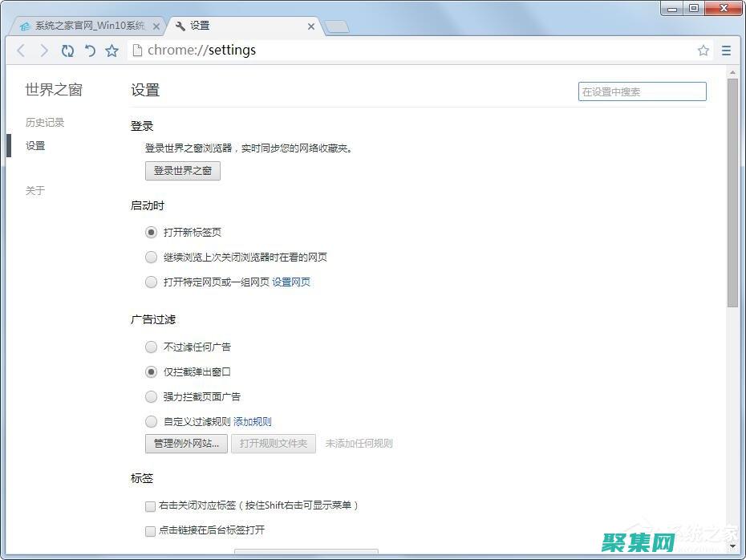Click the 在设置中搜索 search field

(x=641, y=91)
